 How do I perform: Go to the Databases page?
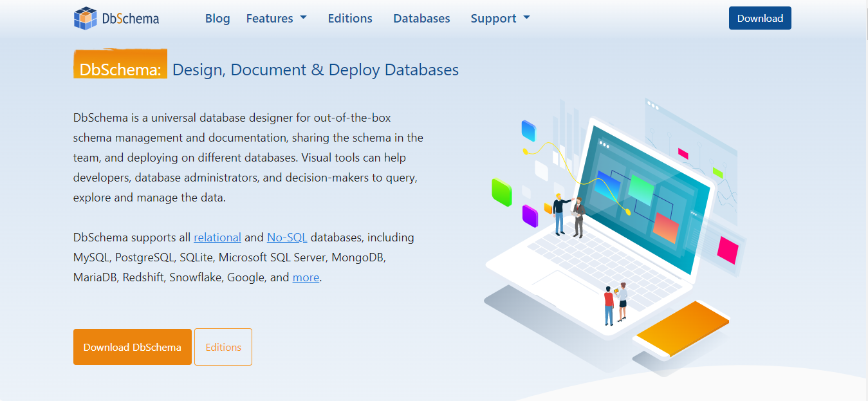421,19
